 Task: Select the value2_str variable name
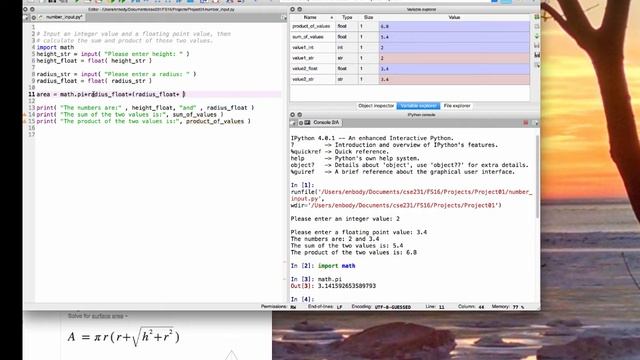(303, 79)
